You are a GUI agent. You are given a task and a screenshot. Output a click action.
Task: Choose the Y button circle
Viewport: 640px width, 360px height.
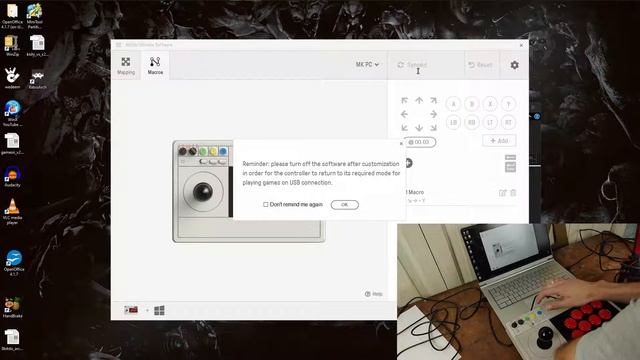pos(509,104)
